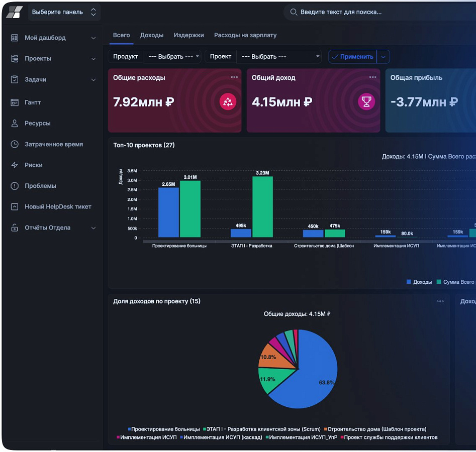Expand Отчёты Отдела chevron
The height and width of the screenshot is (452, 476).
coord(93,228)
